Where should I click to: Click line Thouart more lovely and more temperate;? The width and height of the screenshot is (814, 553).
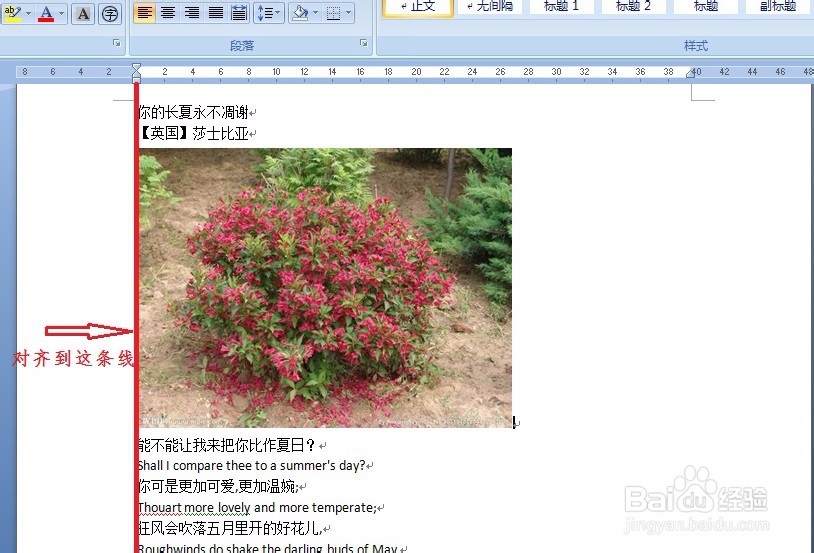tap(257, 507)
